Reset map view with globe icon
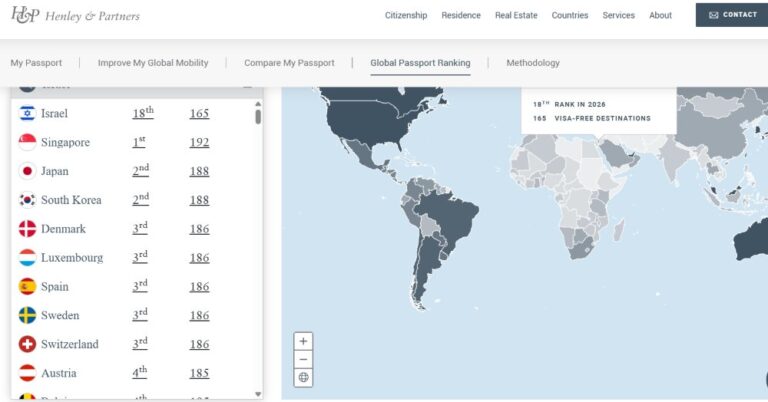The width and height of the screenshot is (768, 402). click(x=303, y=378)
